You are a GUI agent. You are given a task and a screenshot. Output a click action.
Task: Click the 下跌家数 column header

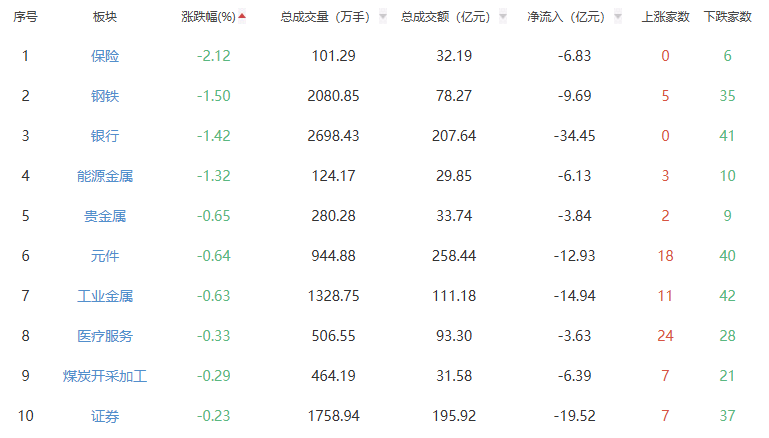click(727, 17)
